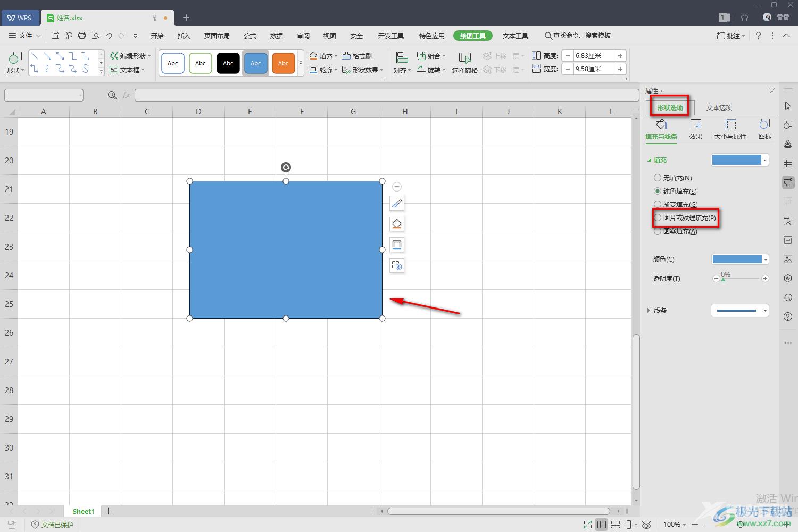Apply the black Abc shape style
The height and width of the screenshot is (532, 798).
click(228, 63)
